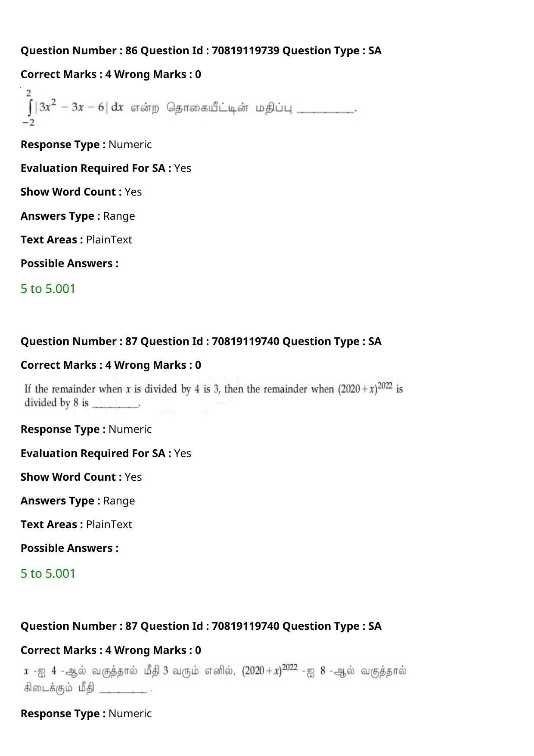This screenshot has height=756, width=534.
Task: Click the 'Response Type : Numeric' line under question 86
Action: (x=86, y=144)
